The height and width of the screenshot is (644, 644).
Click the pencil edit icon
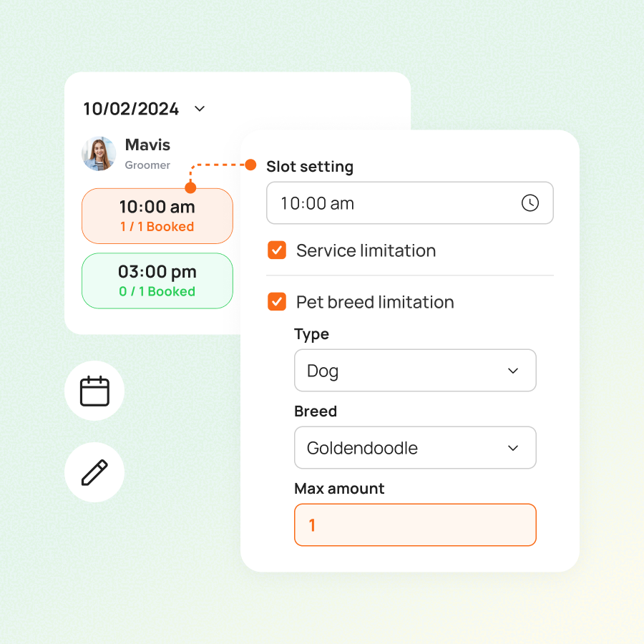coord(94,472)
